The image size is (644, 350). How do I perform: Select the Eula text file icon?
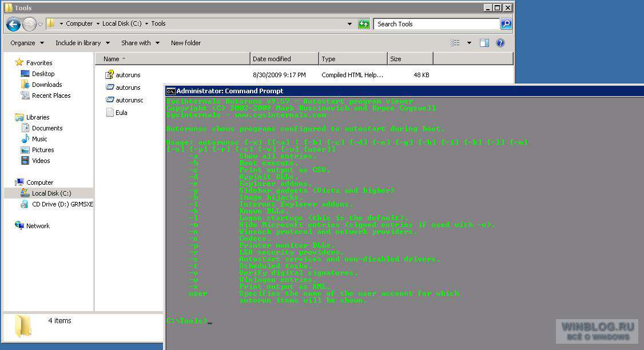[x=110, y=112]
